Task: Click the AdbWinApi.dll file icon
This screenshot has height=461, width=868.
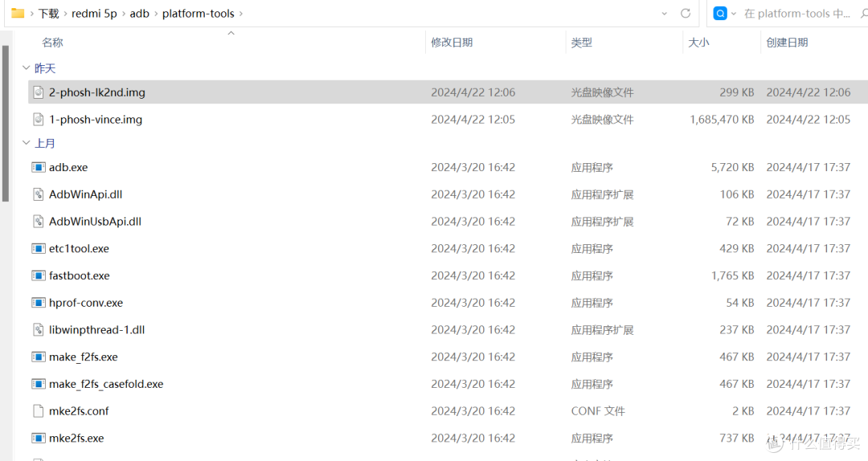Action: tap(39, 194)
